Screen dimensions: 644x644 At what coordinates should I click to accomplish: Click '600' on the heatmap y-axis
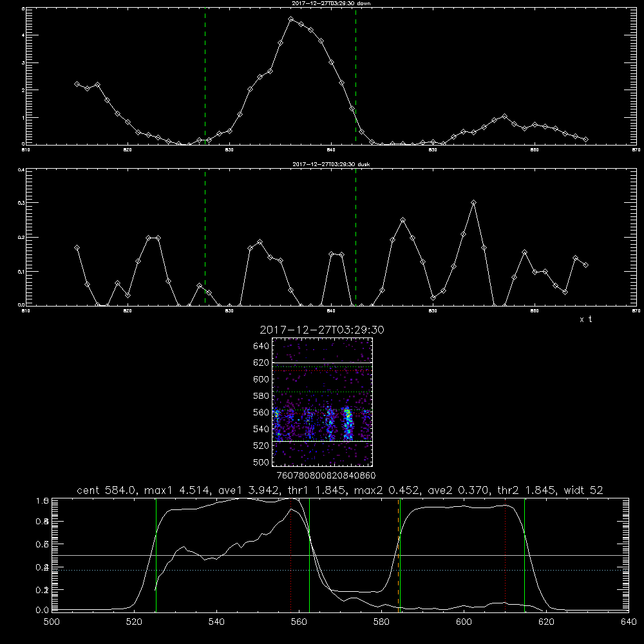tap(261, 379)
